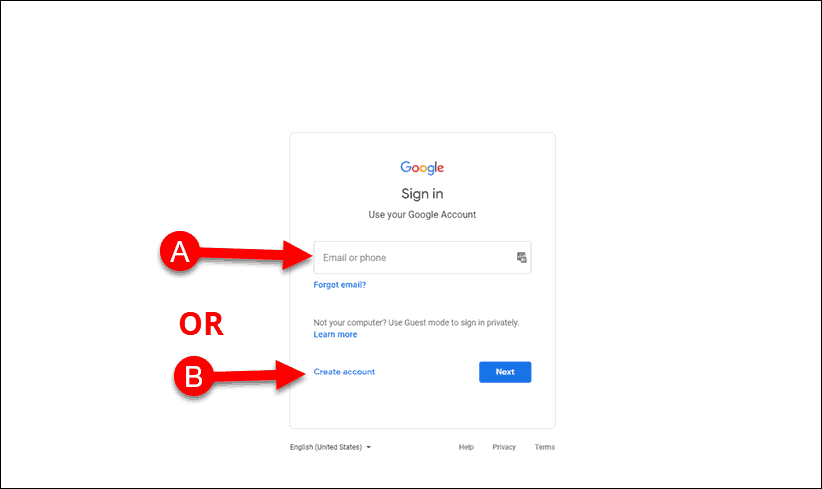Click the red circle labeled B
The width and height of the screenshot is (822, 489).
(193, 376)
